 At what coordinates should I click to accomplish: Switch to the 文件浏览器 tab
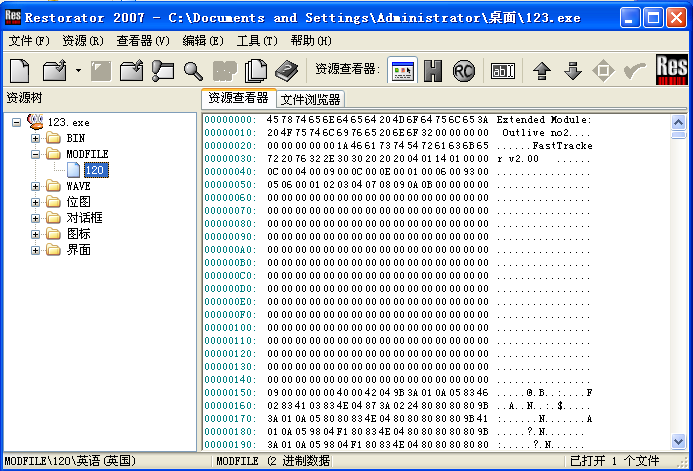click(310, 99)
